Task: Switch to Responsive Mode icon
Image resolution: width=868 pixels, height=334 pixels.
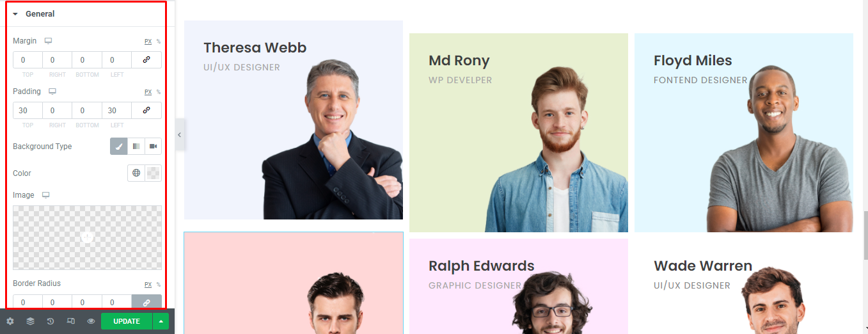Action: point(71,321)
